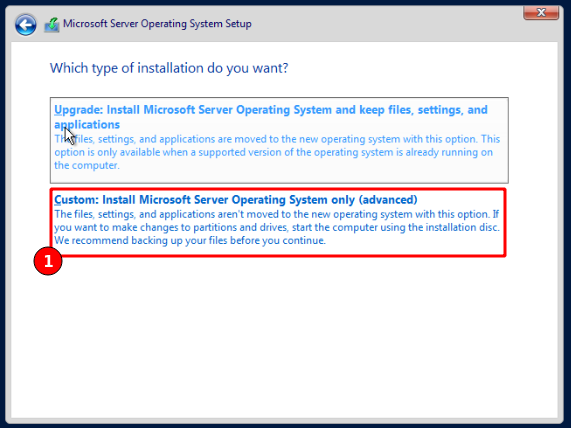Click the first line of the Upgrade description
The image size is (571, 428).
coord(277,139)
